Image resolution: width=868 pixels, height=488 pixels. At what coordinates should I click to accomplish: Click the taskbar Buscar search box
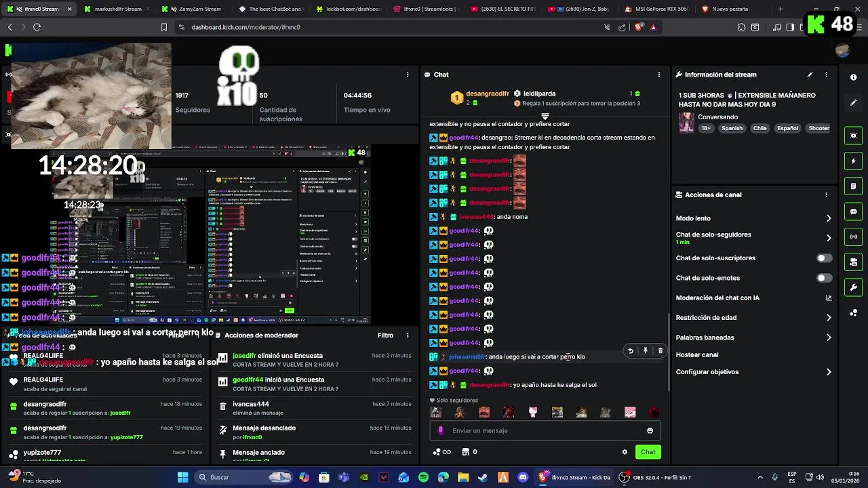(244, 477)
